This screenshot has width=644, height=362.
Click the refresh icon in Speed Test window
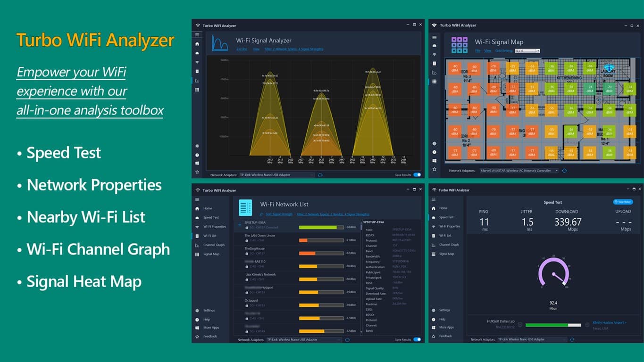coord(572,339)
